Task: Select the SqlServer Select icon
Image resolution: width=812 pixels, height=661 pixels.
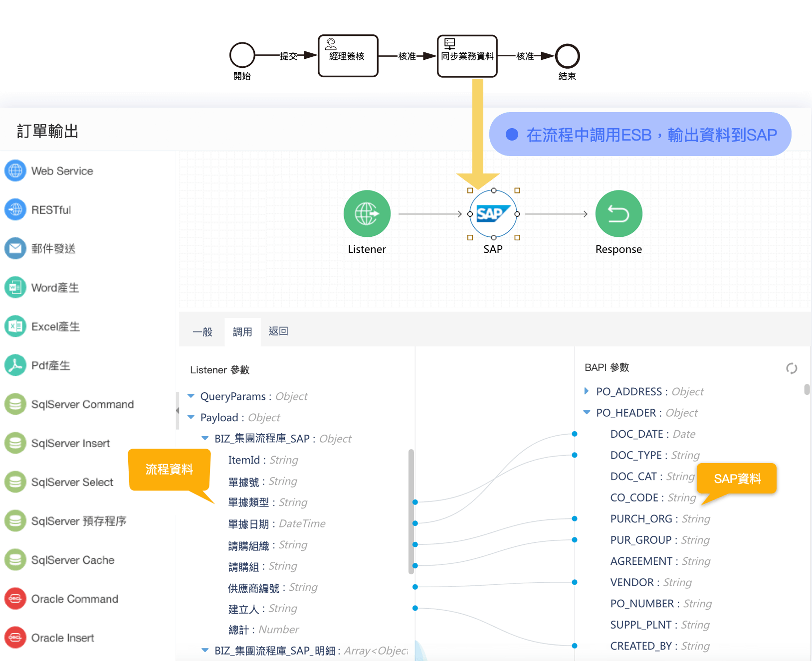Action: coord(15,482)
